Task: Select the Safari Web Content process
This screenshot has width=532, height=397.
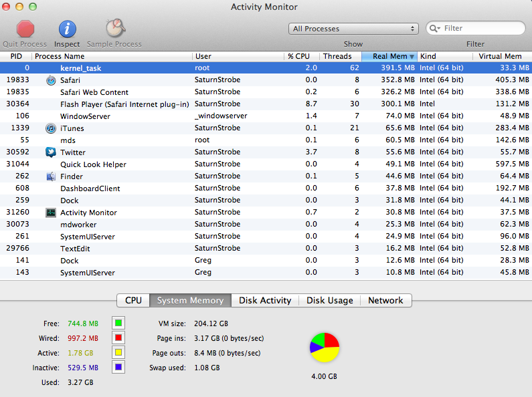Action: tap(266, 92)
